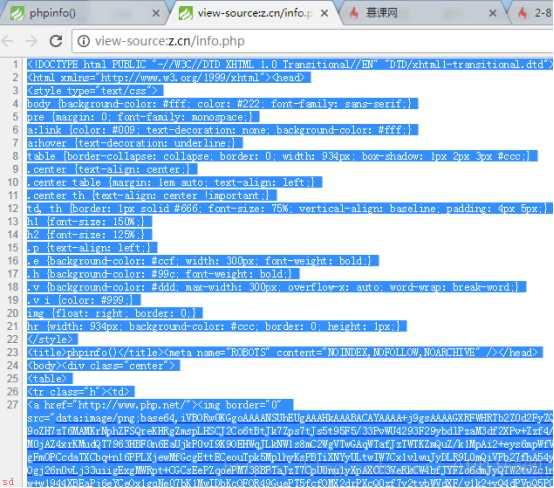Click the style type="text/css" line
Screen dimensions: 554x488
click(x=95, y=90)
